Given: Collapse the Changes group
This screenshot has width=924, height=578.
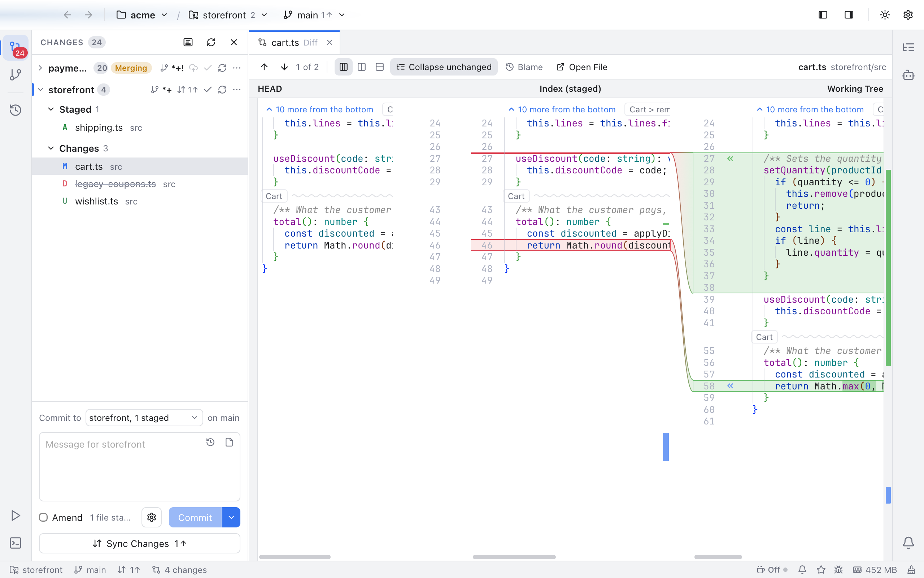Looking at the screenshot, I should tap(51, 148).
